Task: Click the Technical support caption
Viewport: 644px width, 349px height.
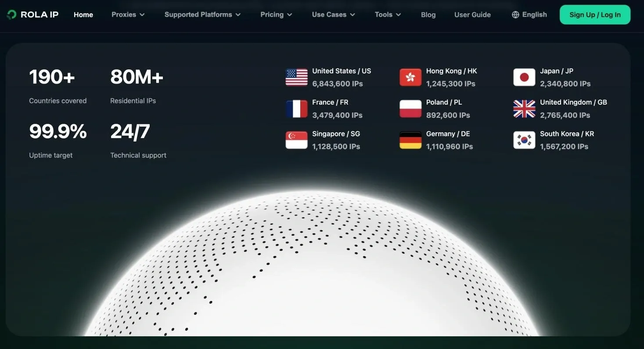Action: coord(138,155)
